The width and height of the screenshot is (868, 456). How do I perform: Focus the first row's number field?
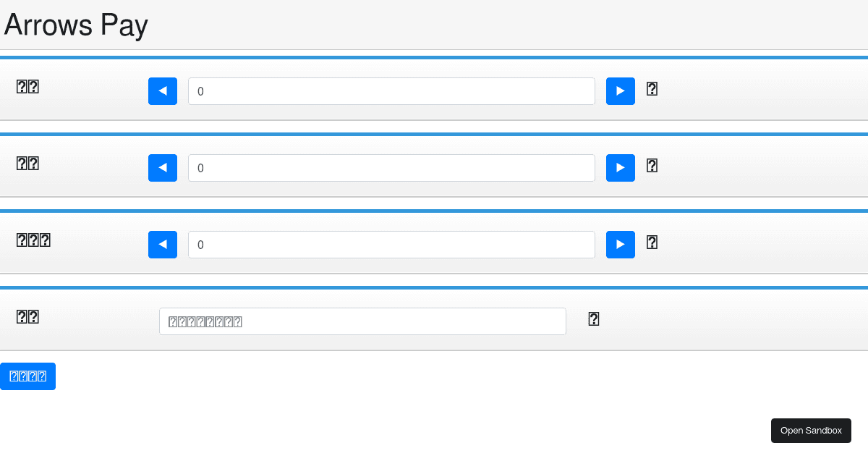click(391, 91)
